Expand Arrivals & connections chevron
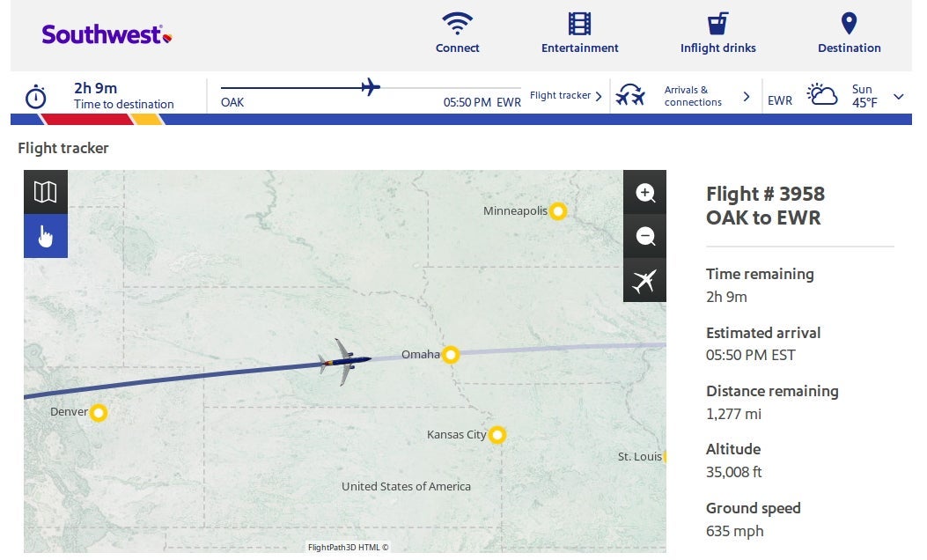The image size is (927, 560). point(747,96)
